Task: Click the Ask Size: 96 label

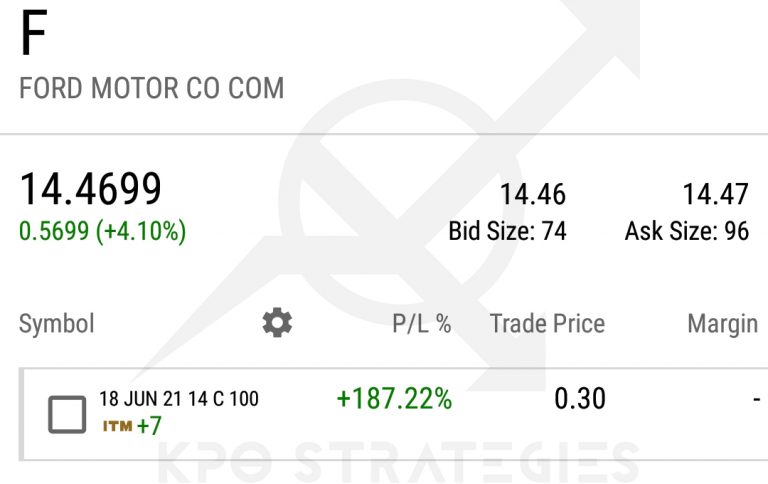Action: click(687, 232)
